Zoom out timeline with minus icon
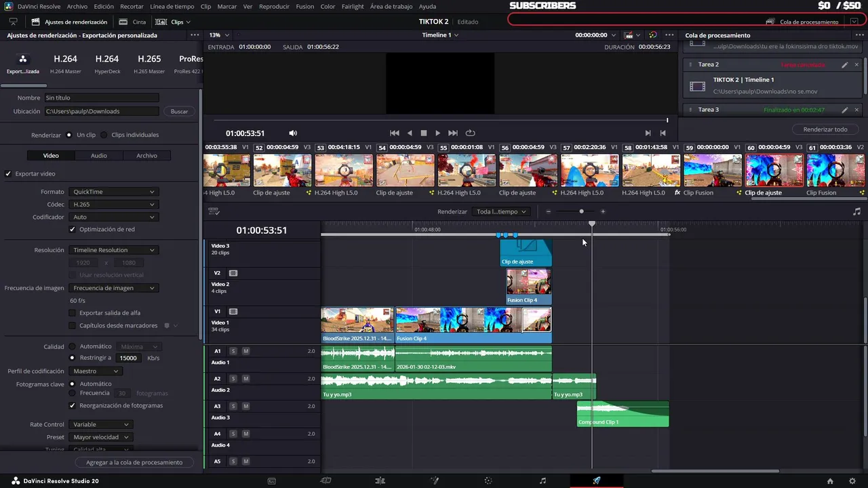This screenshot has height=488, width=868. coord(549,211)
